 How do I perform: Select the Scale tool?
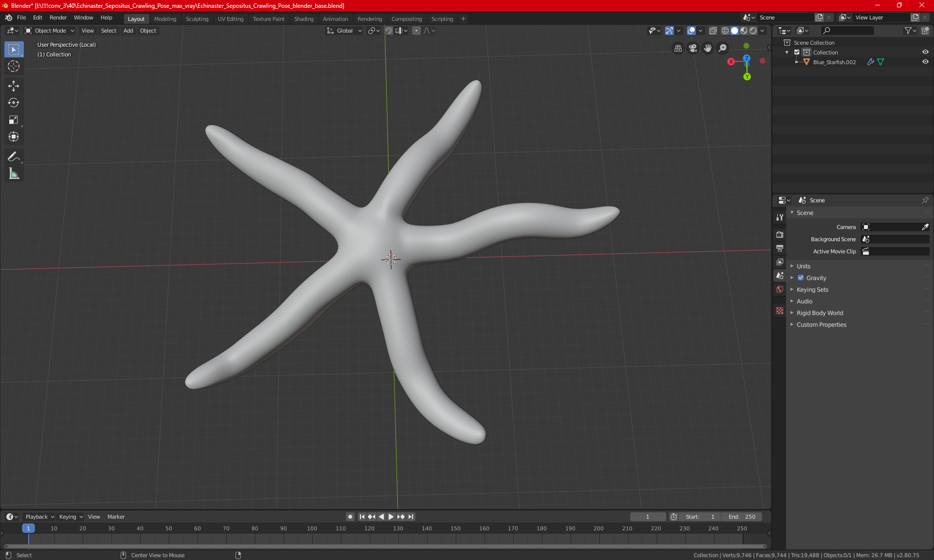pyautogui.click(x=14, y=120)
